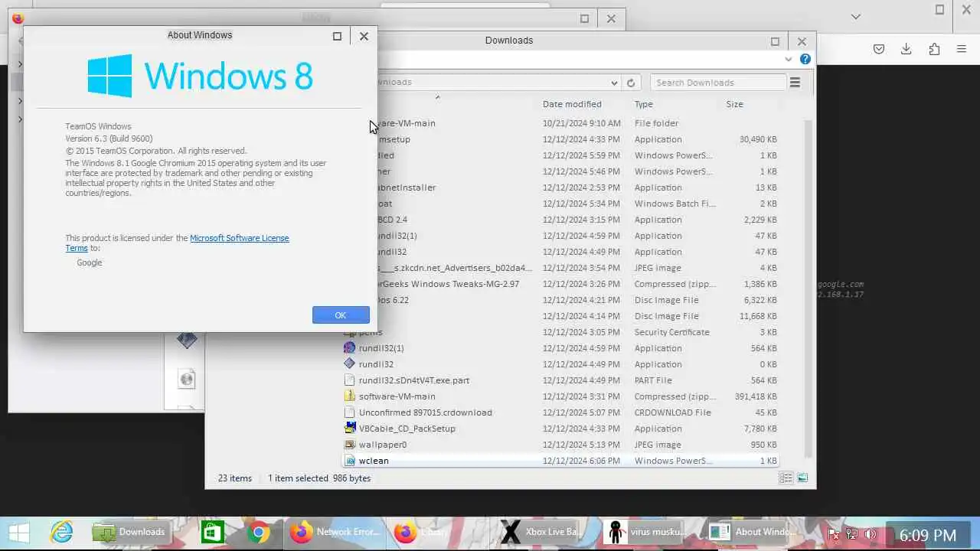This screenshot has width=980, height=551.
Task: Open the system tray flag notification icon
Action: 835,533
